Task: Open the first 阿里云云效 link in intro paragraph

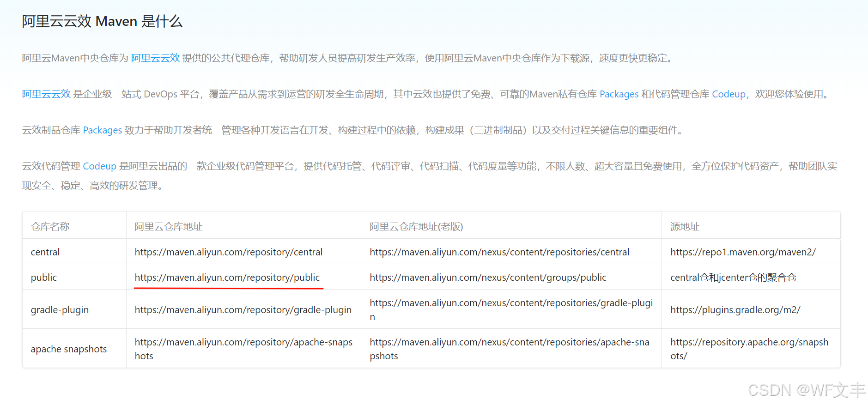Action: [155, 58]
